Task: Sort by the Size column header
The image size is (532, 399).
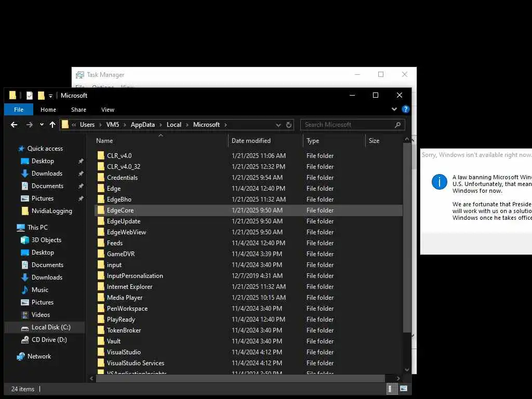Action: click(x=374, y=140)
